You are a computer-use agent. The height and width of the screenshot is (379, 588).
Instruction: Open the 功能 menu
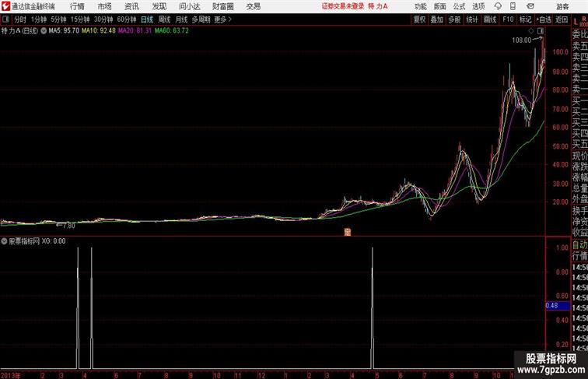420,6
